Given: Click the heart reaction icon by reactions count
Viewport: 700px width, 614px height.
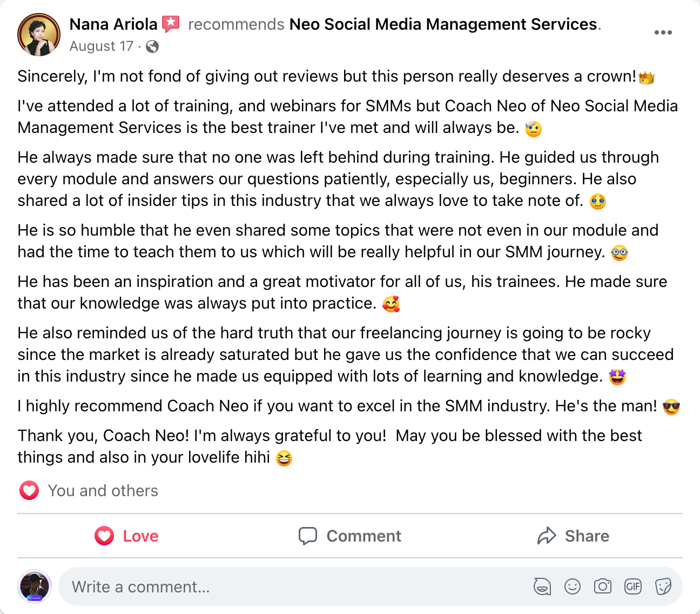Looking at the screenshot, I should click(x=29, y=491).
